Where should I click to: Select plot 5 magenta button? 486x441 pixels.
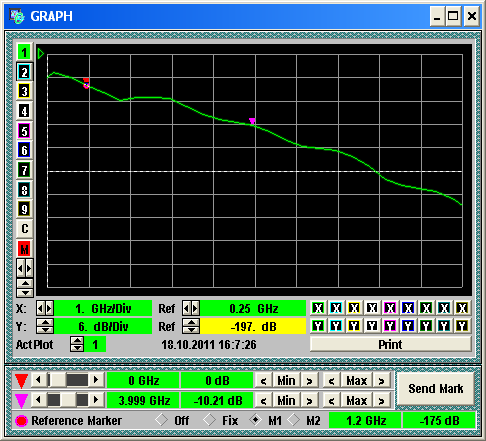(x=24, y=131)
